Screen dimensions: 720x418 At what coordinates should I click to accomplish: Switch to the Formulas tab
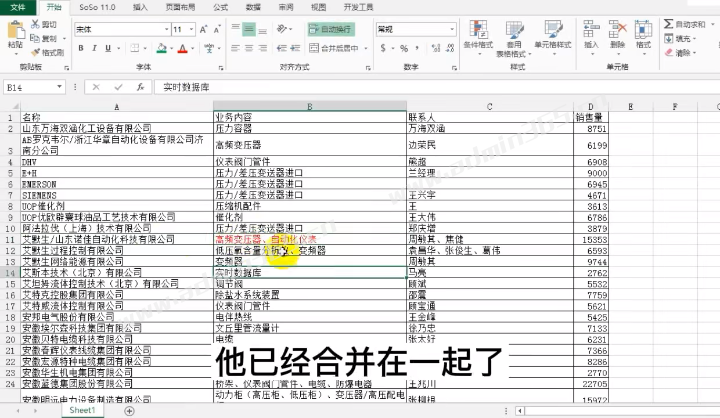[220, 7]
